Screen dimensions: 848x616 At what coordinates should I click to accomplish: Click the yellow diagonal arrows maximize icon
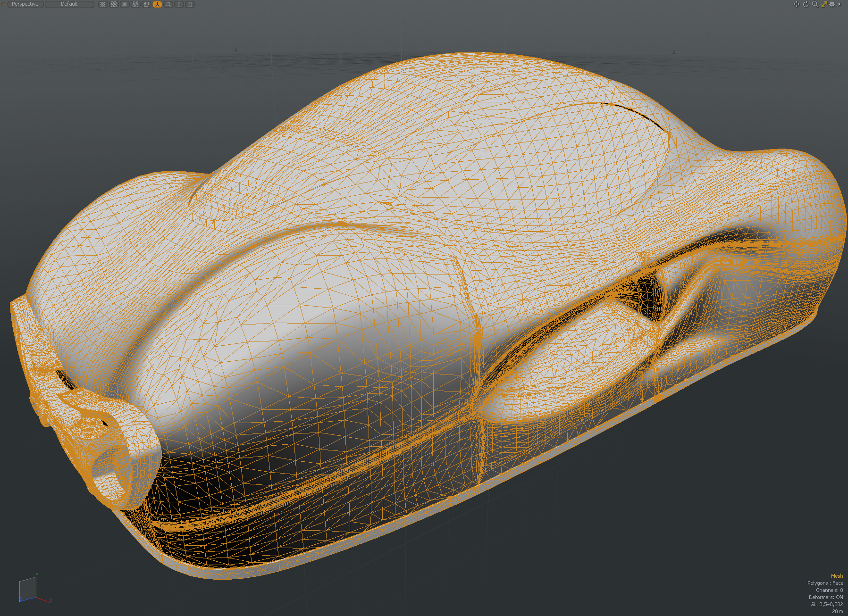pos(824,4)
